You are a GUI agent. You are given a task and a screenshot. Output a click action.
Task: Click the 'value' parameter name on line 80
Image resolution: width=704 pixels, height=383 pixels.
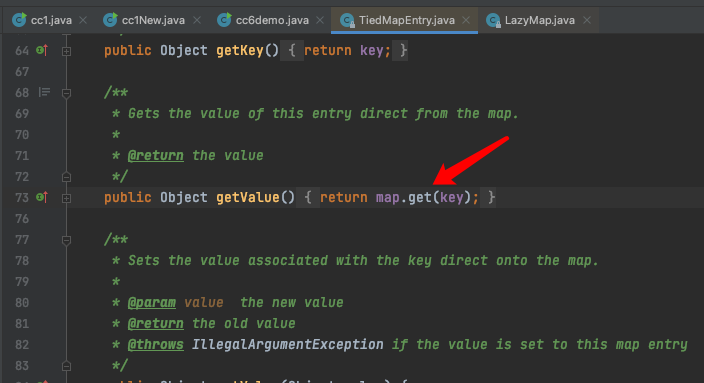[203, 303]
